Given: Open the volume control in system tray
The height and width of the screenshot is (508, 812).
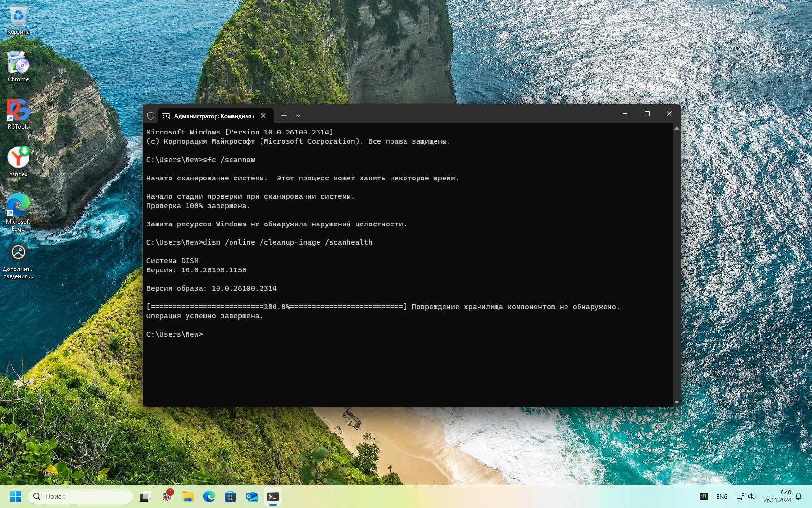Looking at the screenshot, I should [x=752, y=496].
